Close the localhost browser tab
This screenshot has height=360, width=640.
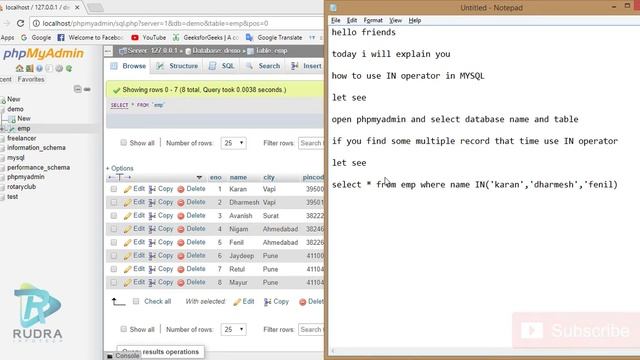(x=77, y=7)
